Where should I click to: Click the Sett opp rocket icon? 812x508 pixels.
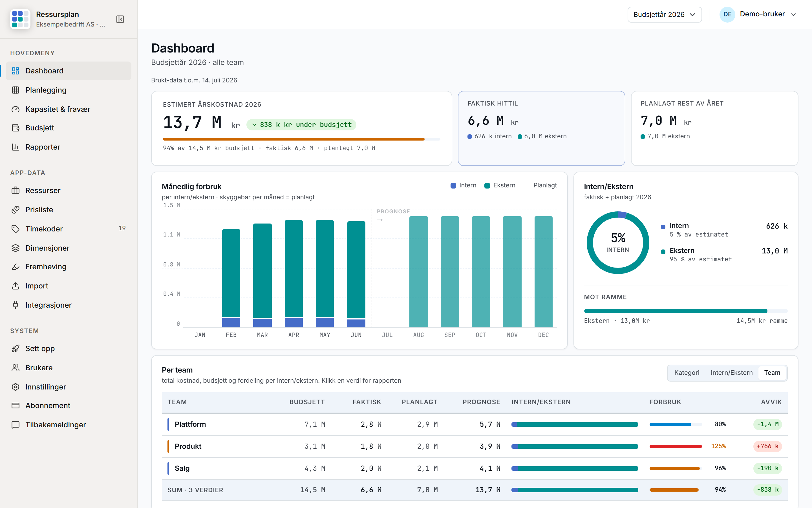(16, 349)
